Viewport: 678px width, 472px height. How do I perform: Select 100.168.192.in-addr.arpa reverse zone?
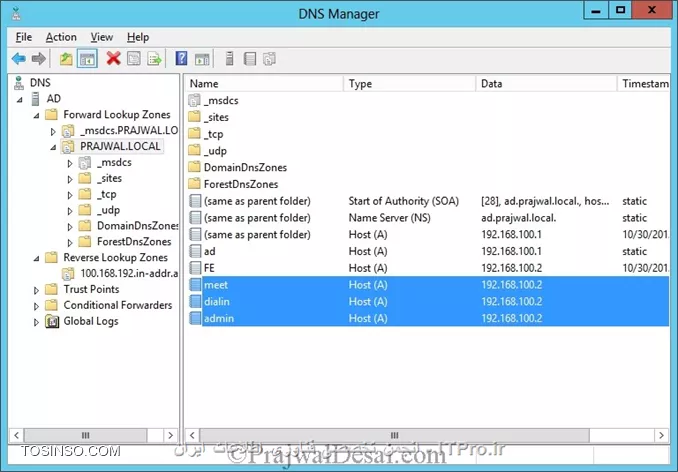tap(129, 273)
